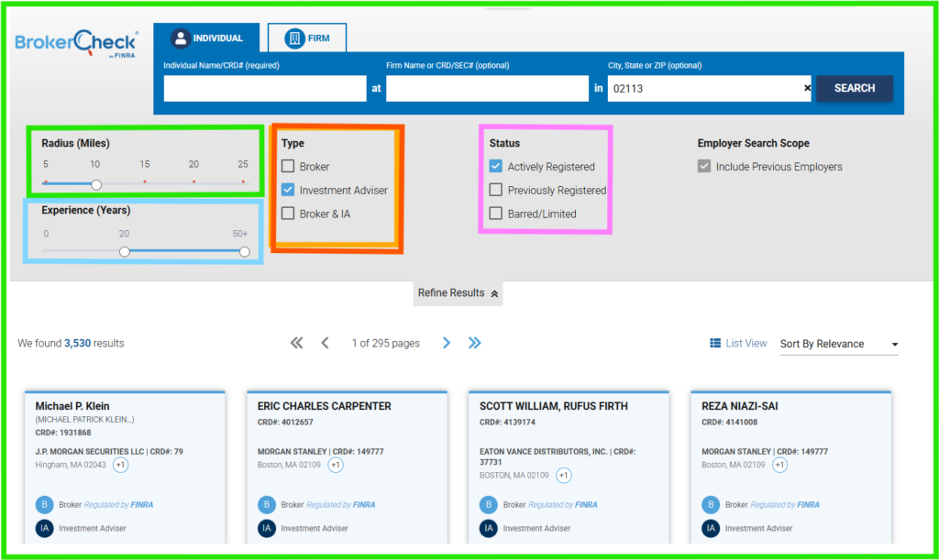Viewport: 939px width, 560px height.
Task: Click 'CRD#: 4012657' on Carpenter's card
Action: [285, 423]
